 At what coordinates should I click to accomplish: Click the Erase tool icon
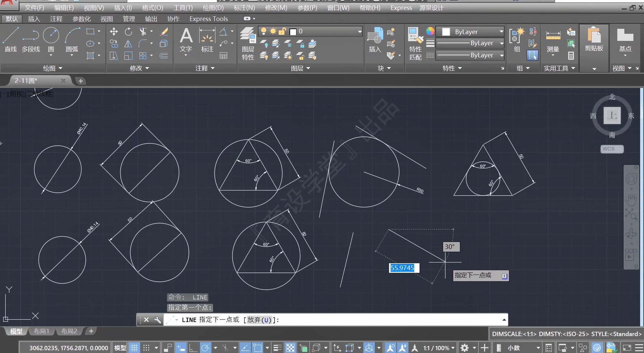pyautogui.click(x=164, y=32)
